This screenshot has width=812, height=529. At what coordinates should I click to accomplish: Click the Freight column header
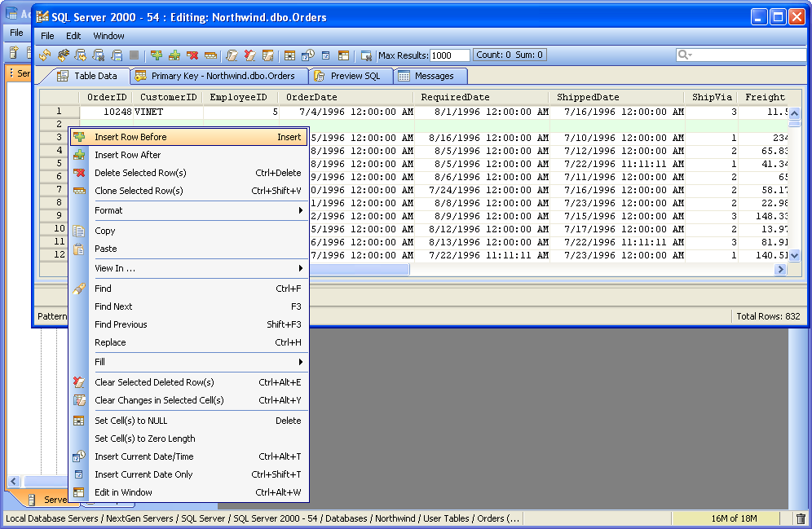click(765, 97)
